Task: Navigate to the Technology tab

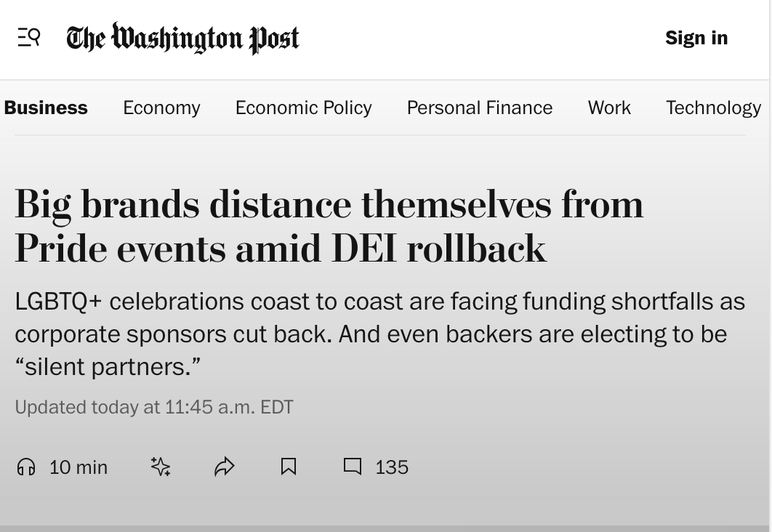Action: click(713, 108)
